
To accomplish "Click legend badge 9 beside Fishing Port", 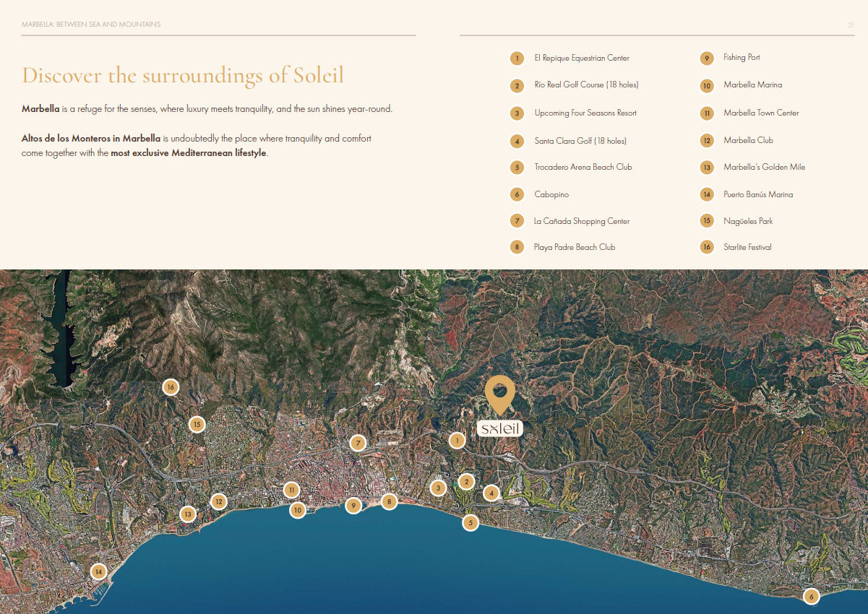I will (707, 59).
